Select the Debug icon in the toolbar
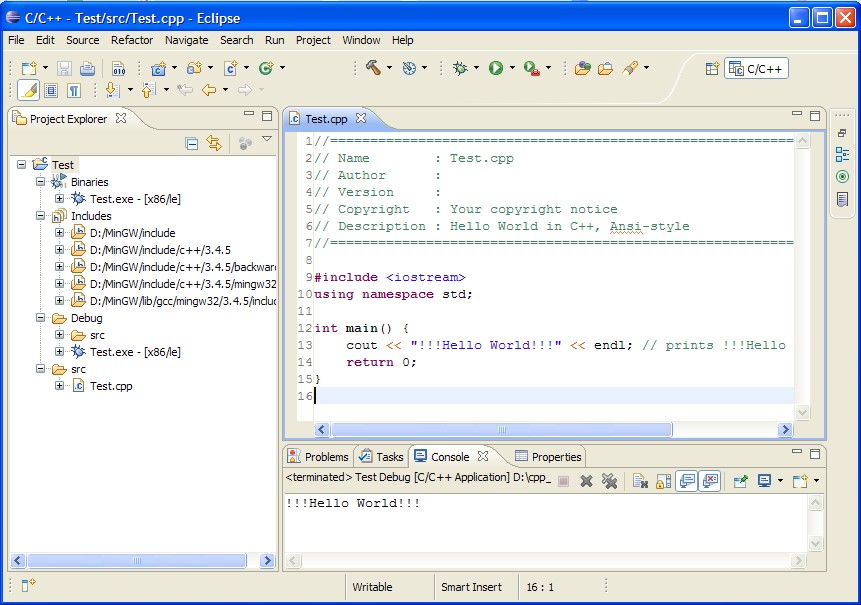Screen dimensions: 861x605 click(460, 67)
